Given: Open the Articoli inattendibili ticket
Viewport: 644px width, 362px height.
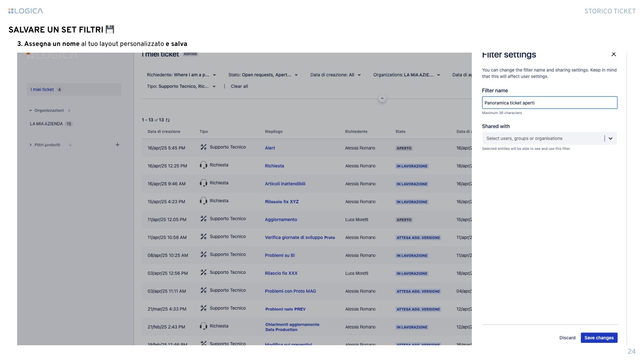Looking at the screenshot, I should coord(285,184).
